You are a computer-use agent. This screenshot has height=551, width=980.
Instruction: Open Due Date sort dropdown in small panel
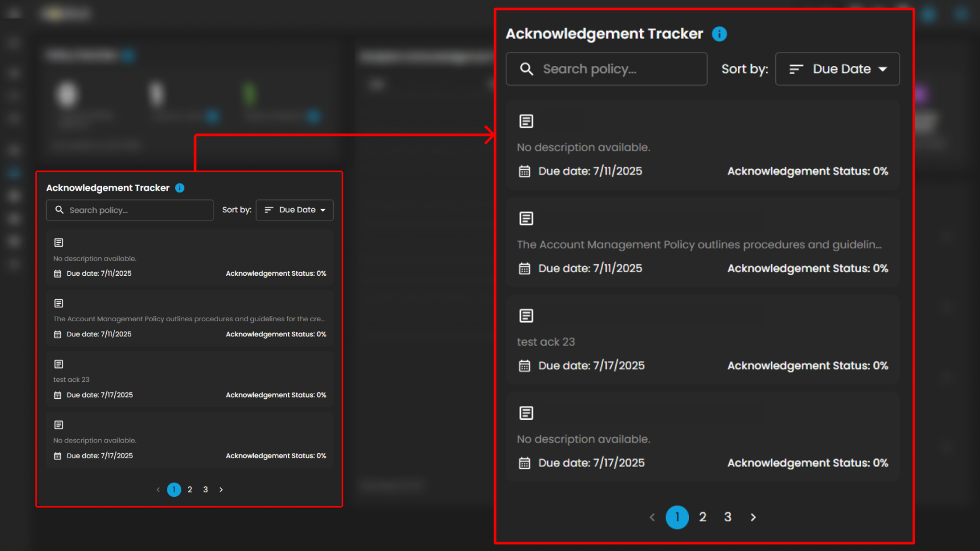295,210
